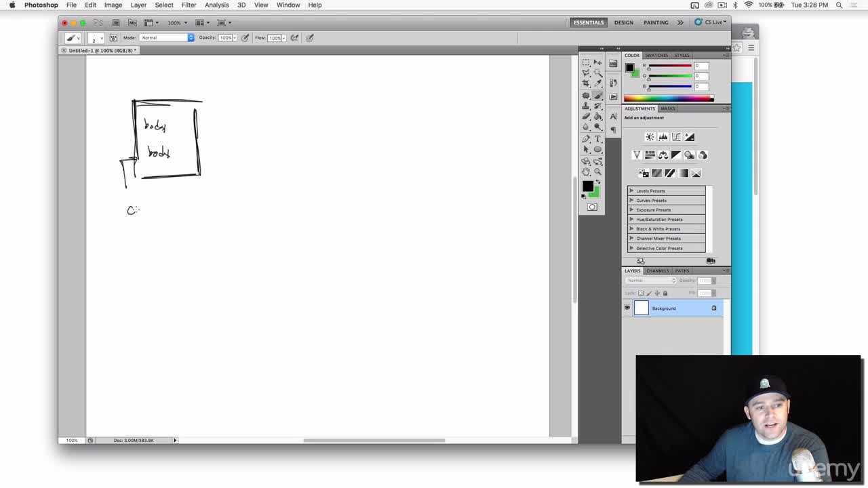Select the Paint Bucket tool
Image resolution: width=868 pixels, height=488 pixels.
(597, 116)
